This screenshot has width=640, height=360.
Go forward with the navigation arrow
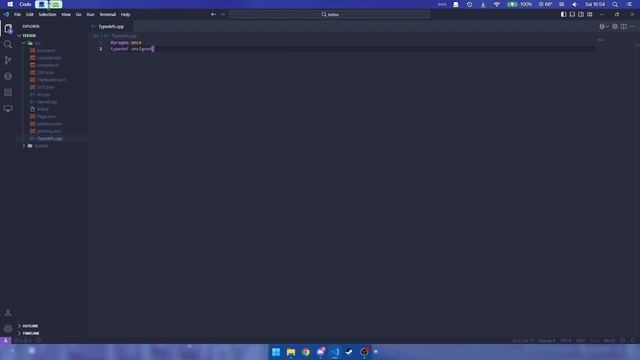pyautogui.click(x=223, y=14)
